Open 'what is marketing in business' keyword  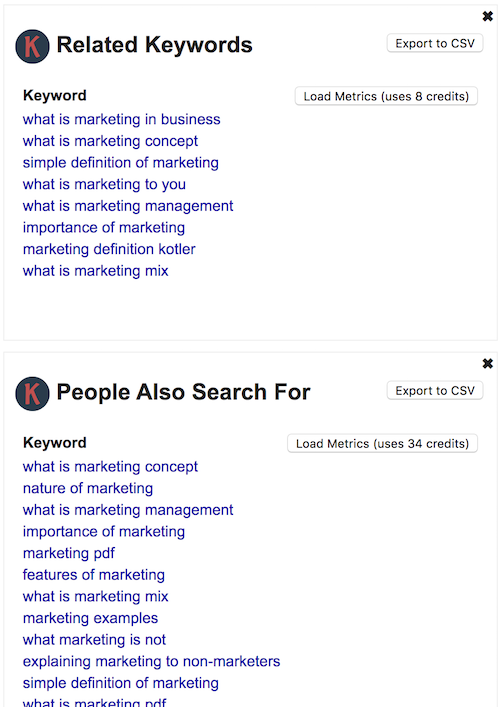[122, 119]
